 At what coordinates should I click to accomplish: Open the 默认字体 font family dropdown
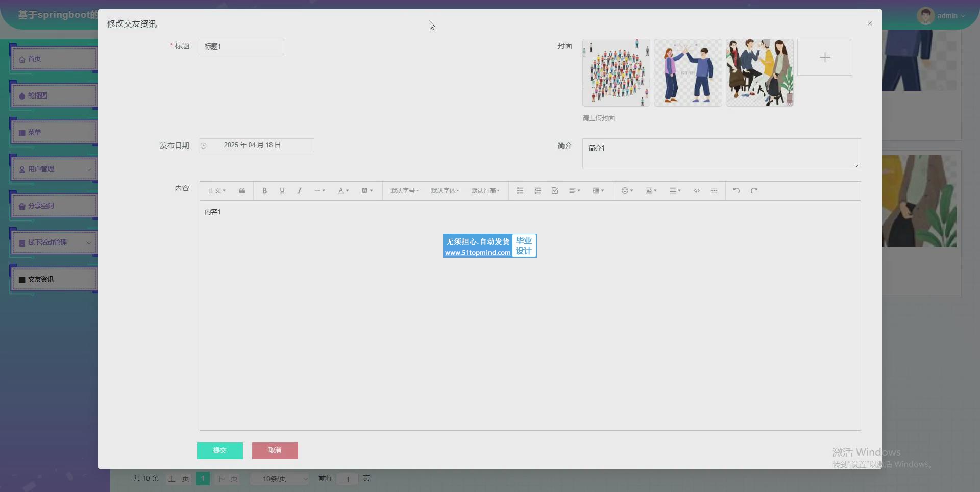[445, 191]
